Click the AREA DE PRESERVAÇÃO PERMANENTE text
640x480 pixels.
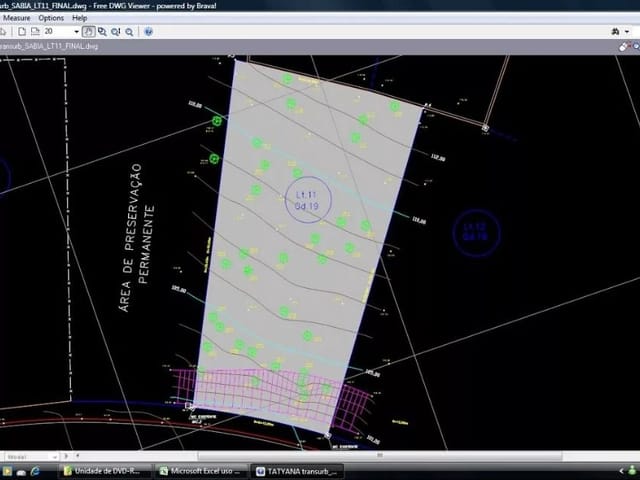tap(137, 238)
